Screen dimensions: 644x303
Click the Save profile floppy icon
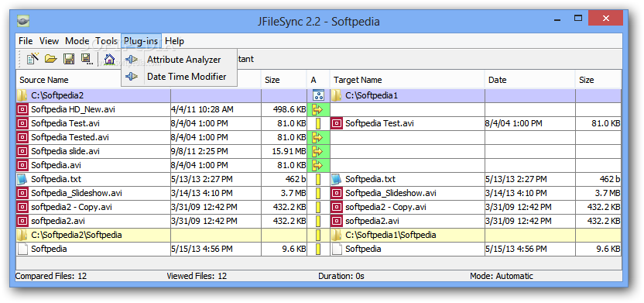[x=69, y=59]
